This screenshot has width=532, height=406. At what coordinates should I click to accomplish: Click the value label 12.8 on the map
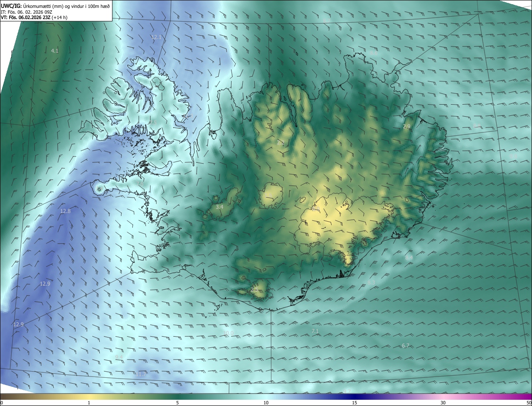point(66,211)
